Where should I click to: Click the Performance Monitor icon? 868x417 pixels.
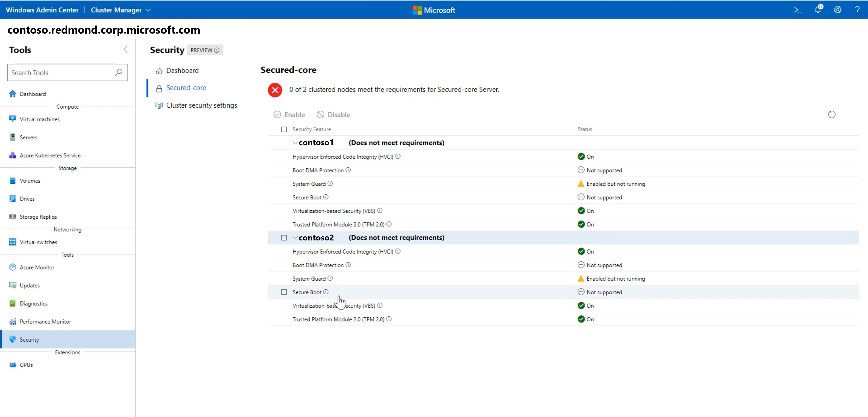12,321
